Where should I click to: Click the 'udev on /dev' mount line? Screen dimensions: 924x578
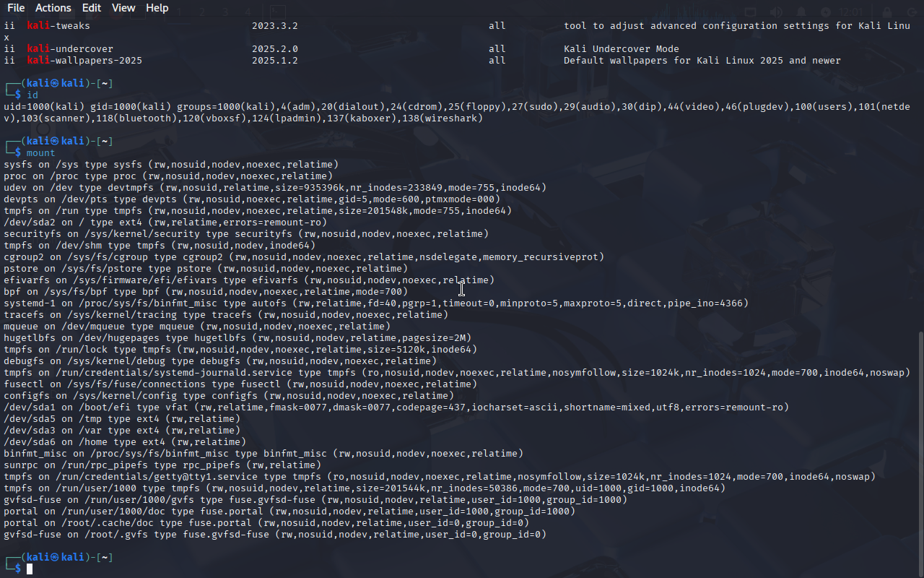click(275, 188)
